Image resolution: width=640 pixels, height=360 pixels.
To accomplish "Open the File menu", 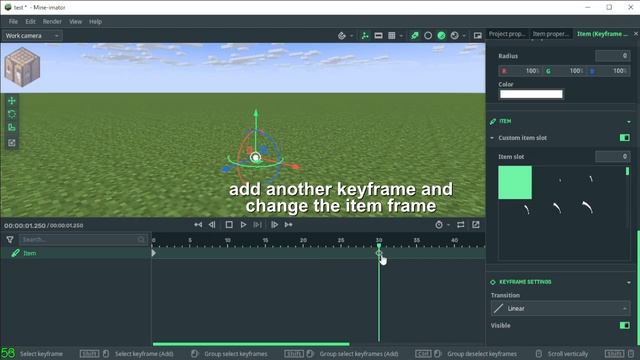I will [x=13, y=22].
